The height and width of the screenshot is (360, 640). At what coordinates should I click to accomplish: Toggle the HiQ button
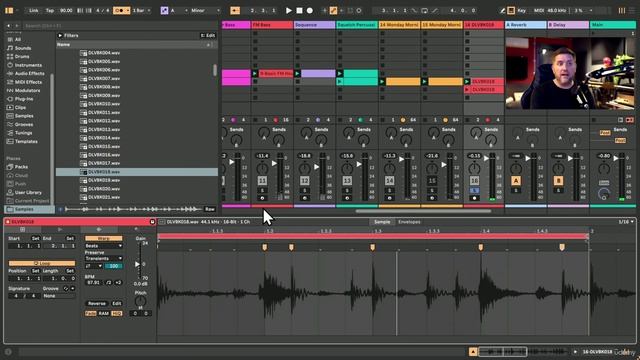(117, 313)
